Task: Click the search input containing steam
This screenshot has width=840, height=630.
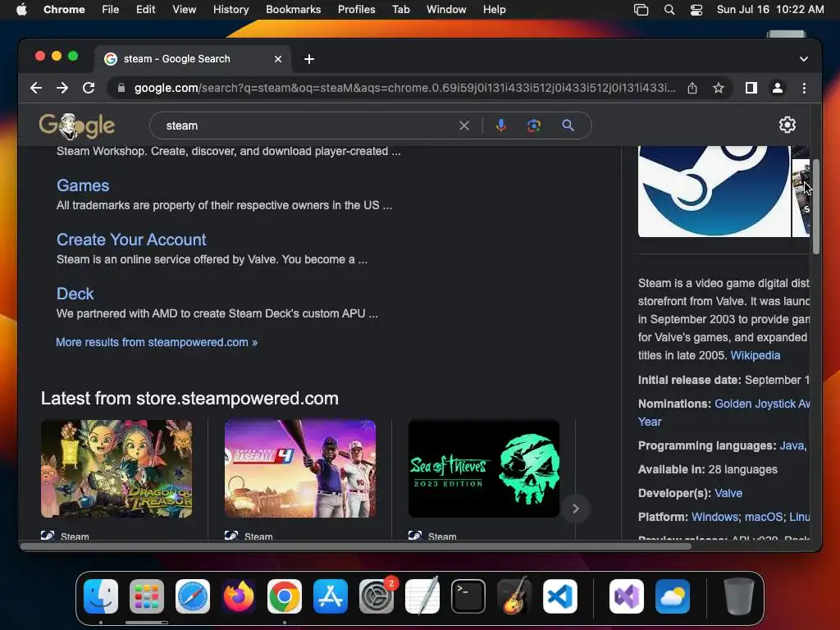Action: [x=308, y=126]
